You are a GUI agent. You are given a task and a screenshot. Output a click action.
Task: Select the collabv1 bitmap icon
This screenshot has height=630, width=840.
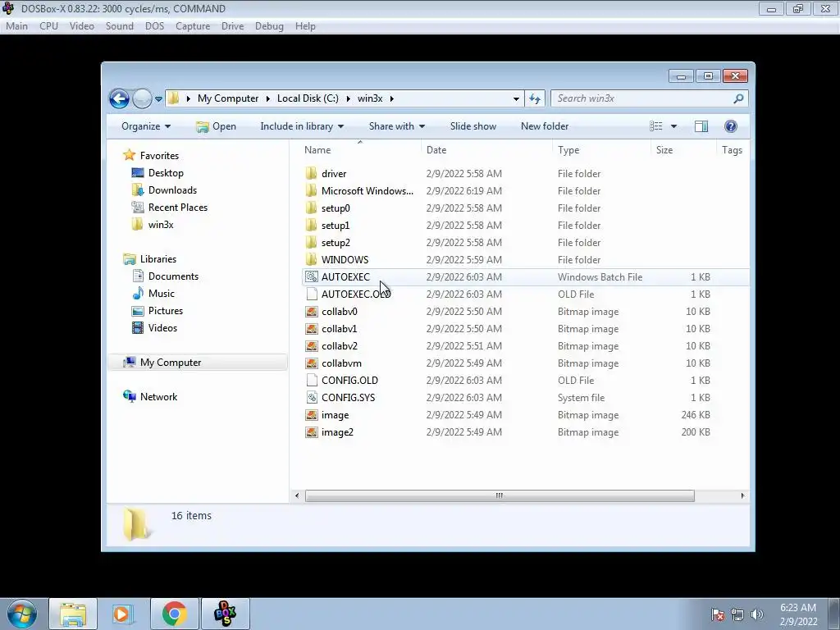point(311,329)
